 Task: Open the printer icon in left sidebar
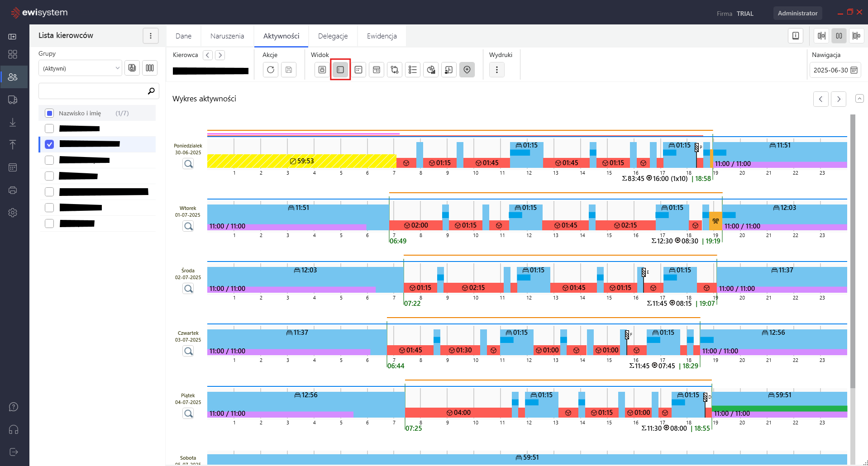[x=13, y=190]
